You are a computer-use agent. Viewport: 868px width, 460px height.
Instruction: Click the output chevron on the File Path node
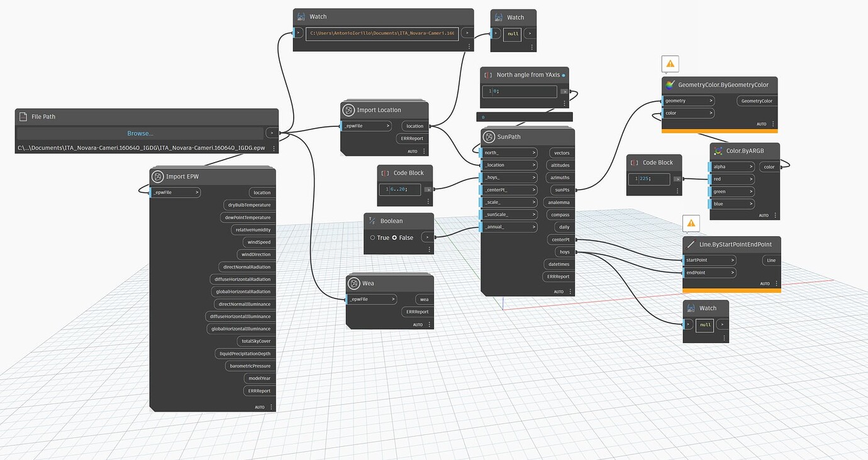[x=272, y=133]
